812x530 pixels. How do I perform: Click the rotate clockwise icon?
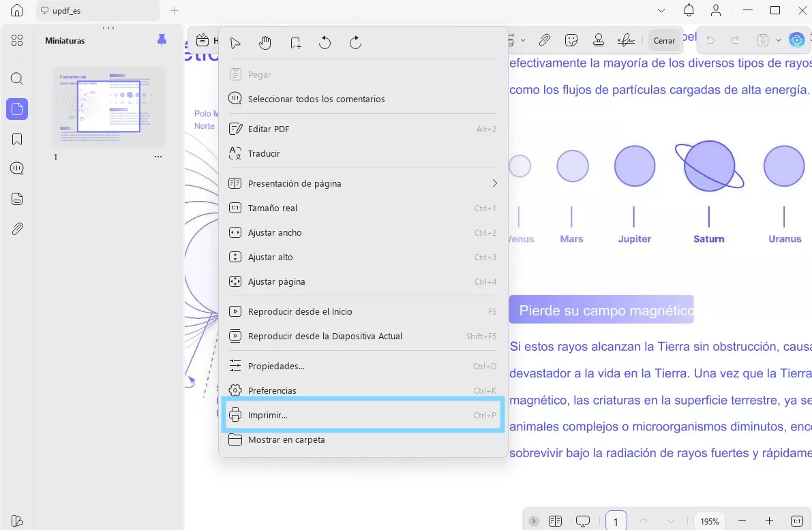point(355,43)
